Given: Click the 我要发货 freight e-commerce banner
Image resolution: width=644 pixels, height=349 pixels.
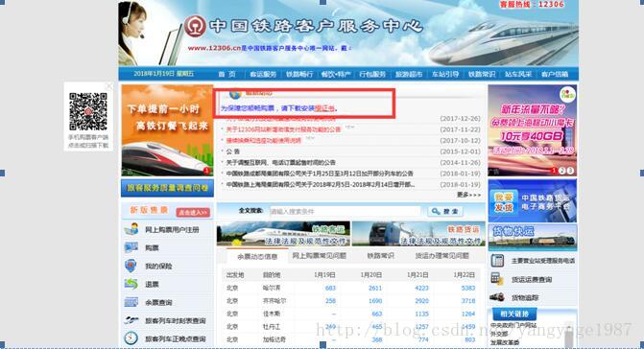Looking at the screenshot, I should click(533, 201).
